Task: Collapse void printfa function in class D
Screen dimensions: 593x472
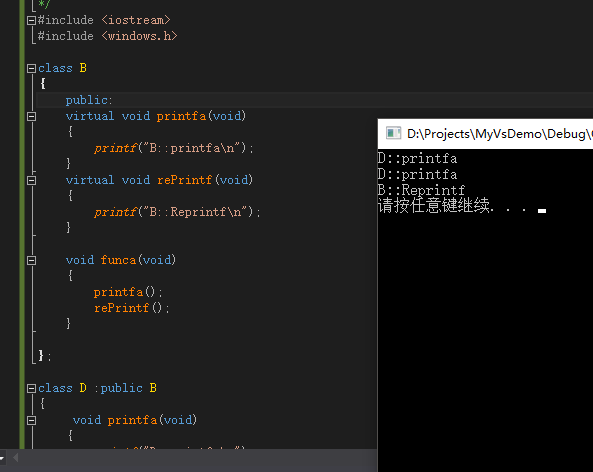Action: [x=31, y=420]
